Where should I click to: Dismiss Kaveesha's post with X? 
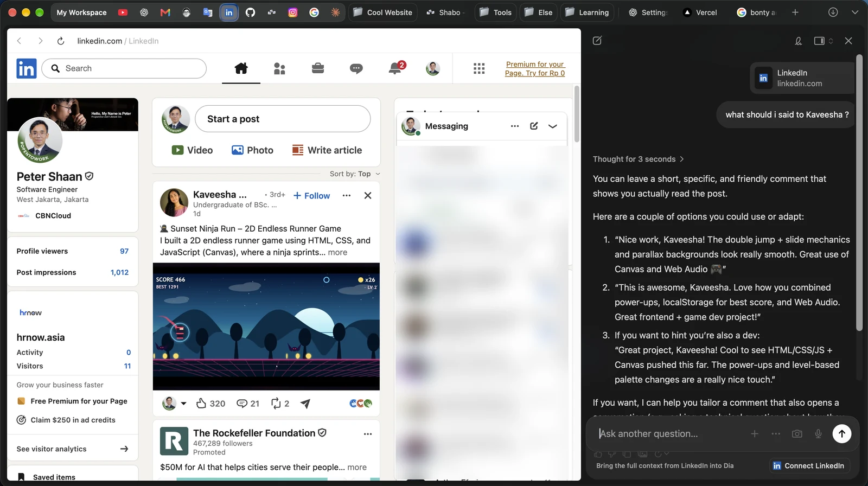[368, 195]
